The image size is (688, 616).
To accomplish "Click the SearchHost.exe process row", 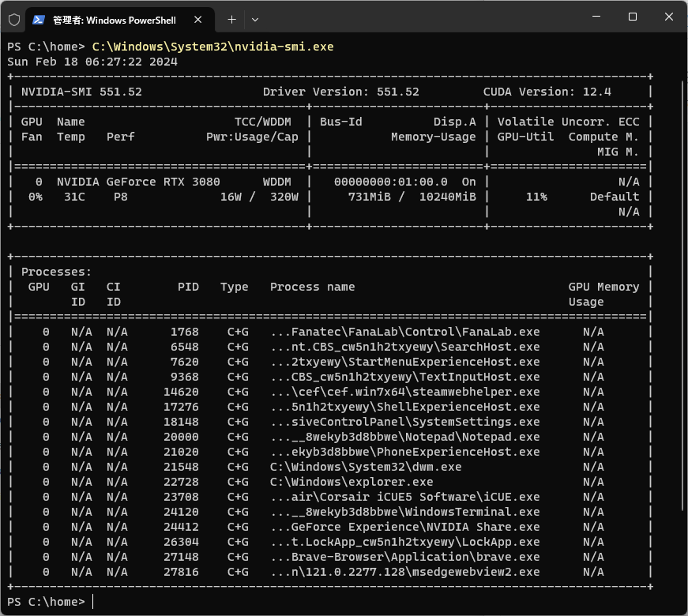I will tap(329, 347).
